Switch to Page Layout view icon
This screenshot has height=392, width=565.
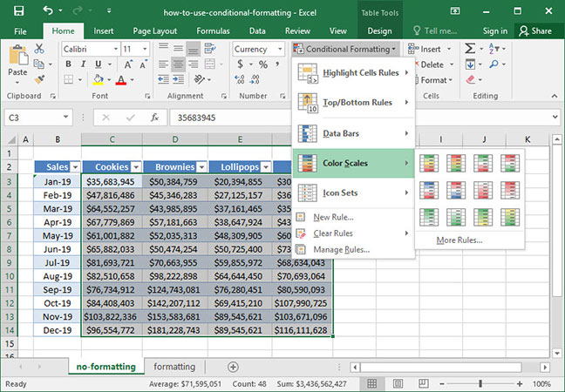[x=398, y=383]
